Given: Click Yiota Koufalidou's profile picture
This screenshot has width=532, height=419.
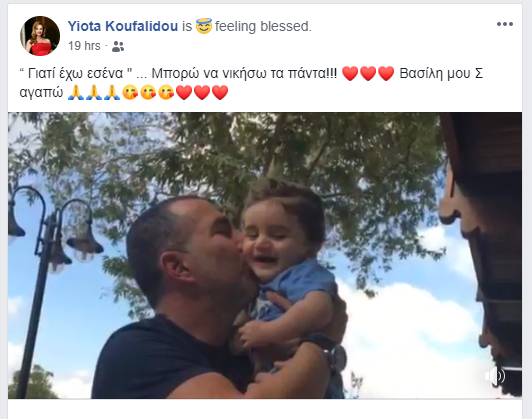Looking at the screenshot, I should click(40, 36).
